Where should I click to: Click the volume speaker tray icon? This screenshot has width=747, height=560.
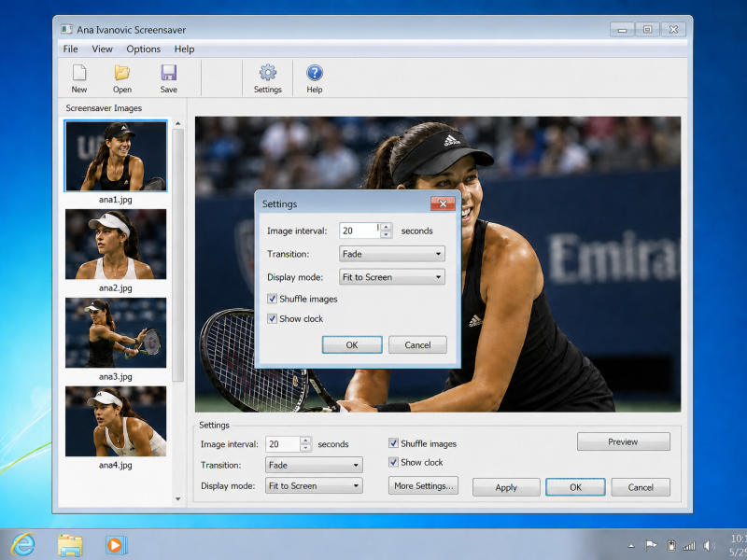click(709, 545)
